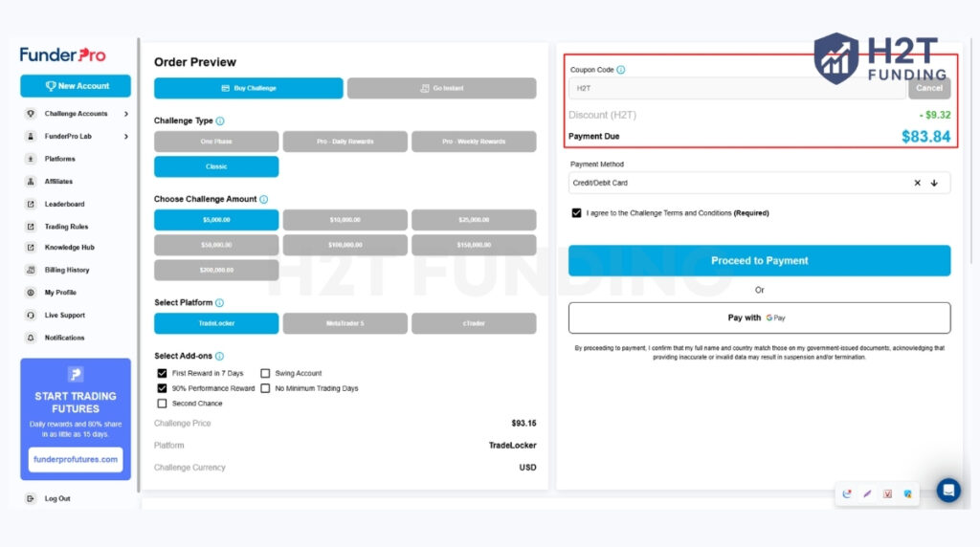Click the last blue icon in floating toolbar
The height and width of the screenshot is (547, 980).
907,493
